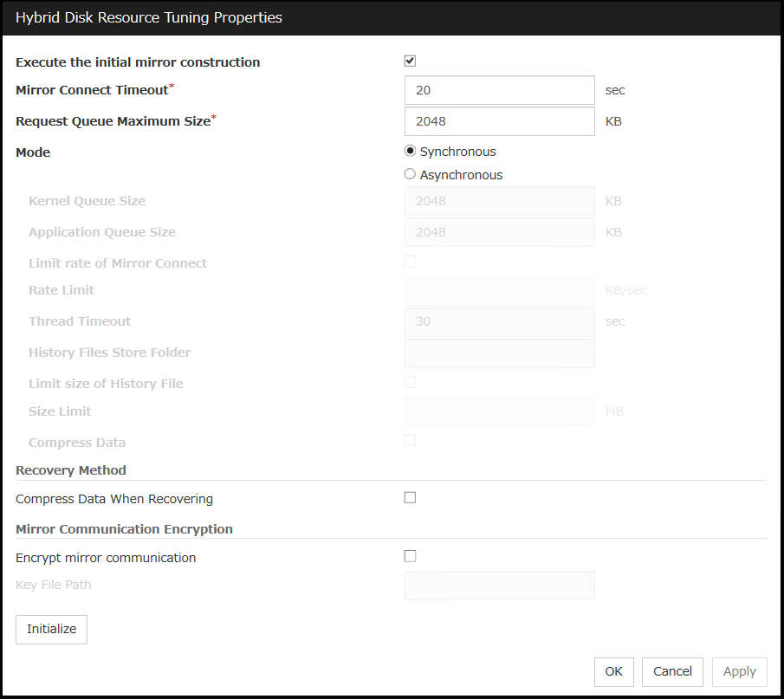The image size is (784, 699).
Task: Click the Application Queue Size field
Action: 499,232
